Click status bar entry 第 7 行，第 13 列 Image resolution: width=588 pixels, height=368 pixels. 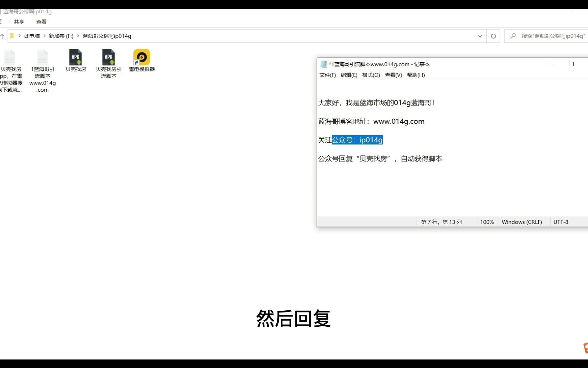click(441, 222)
